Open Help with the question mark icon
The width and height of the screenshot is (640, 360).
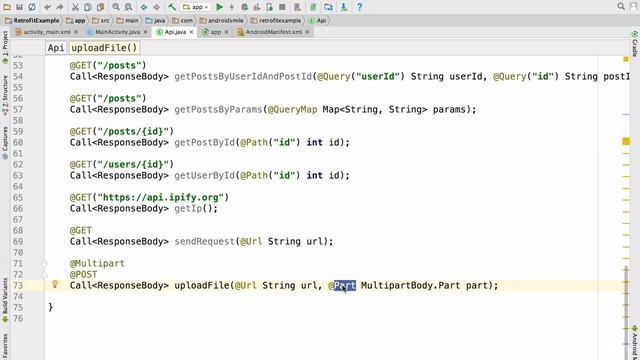point(360,7)
